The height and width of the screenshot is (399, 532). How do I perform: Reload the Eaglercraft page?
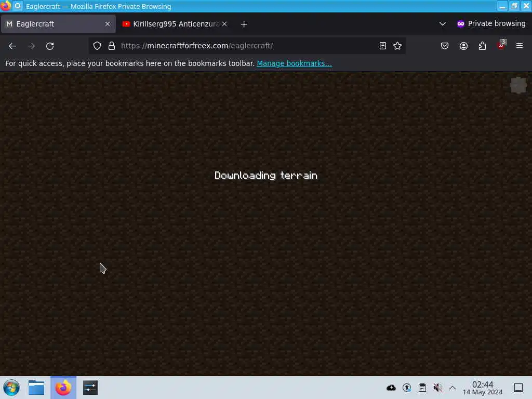click(50, 46)
